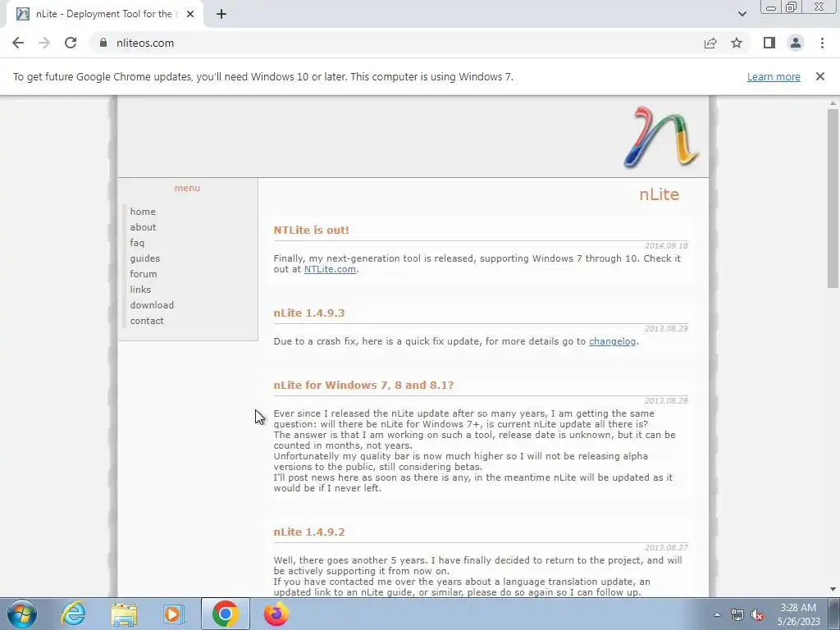Open the Chrome three-dot menu
This screenshot has height=630, width=840.
click(x=822, y=43)
